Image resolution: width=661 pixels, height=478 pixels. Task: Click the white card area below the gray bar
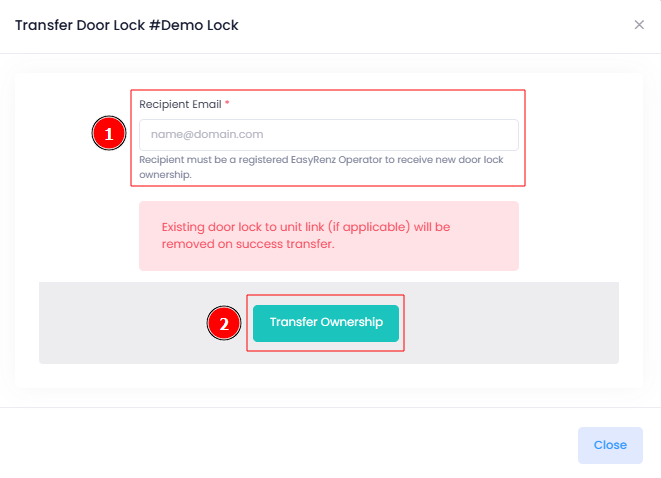[x=329, y=376]
